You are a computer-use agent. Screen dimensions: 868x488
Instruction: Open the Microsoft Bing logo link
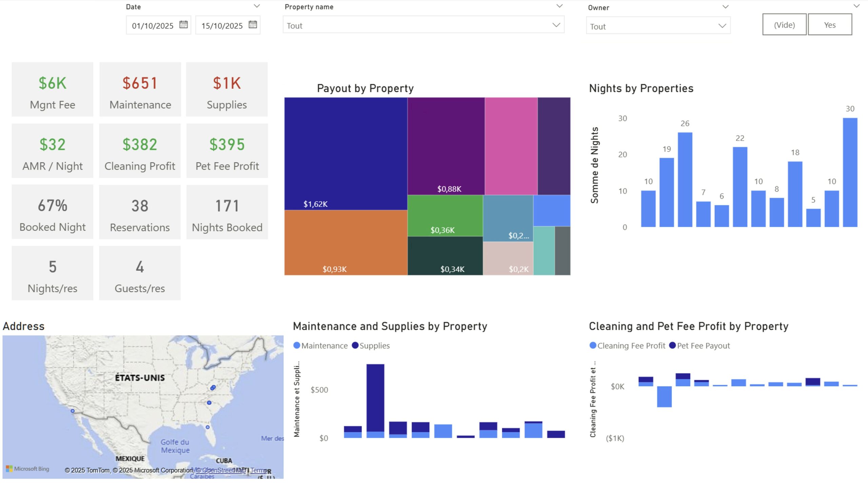click(28, 469)
